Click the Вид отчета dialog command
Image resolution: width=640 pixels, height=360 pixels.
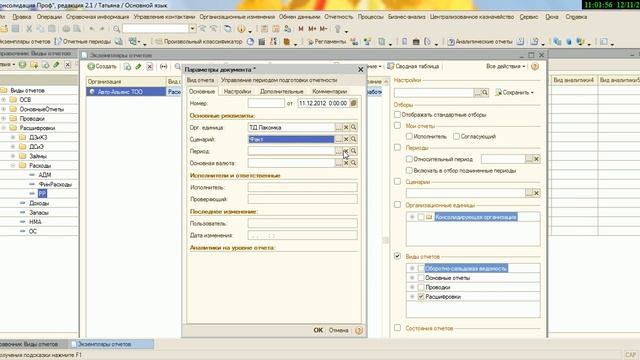pos(200,80)
